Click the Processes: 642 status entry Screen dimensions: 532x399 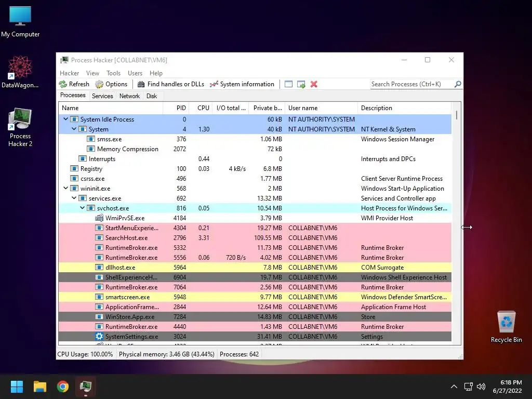[x=239, y=354]
